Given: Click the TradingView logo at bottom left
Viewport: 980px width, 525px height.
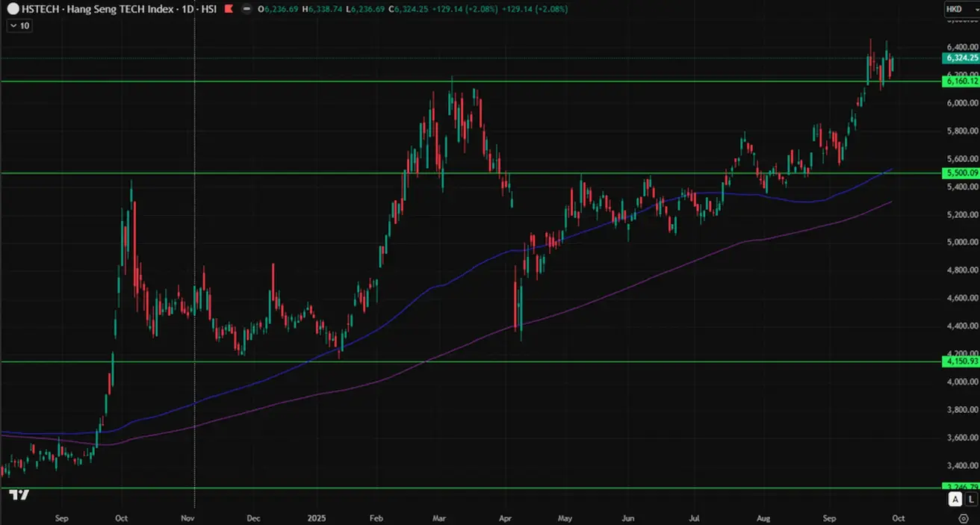Looking at the screenshot, I should coord(19,494).
